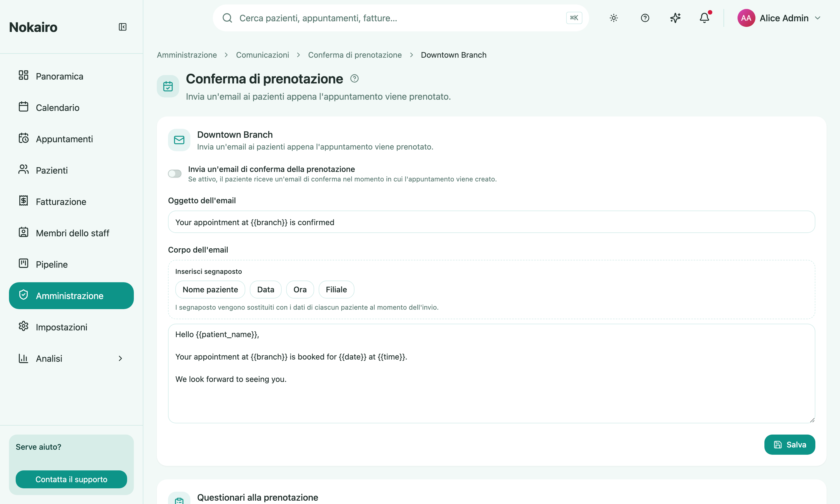Open Conferma di prenotazione breadcrumb
This screenshot has height=504, width=840.
(355, 55)
